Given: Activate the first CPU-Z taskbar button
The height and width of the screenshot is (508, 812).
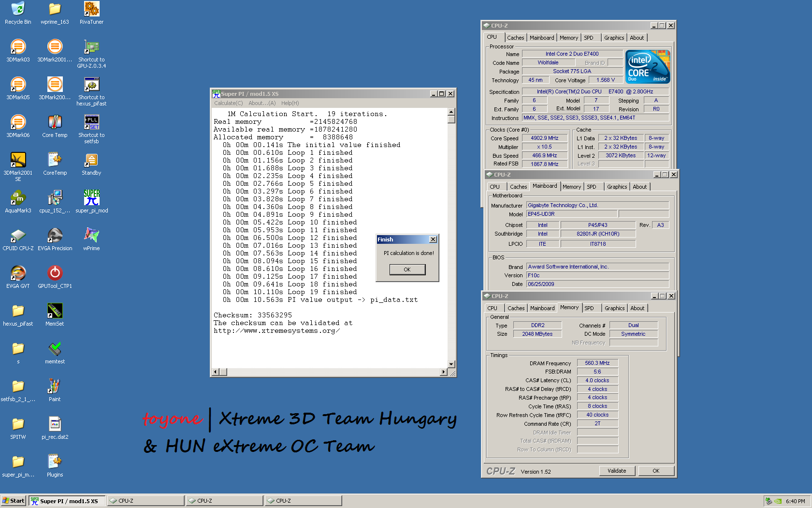Looking at the screenshot, I should point(145,501).
